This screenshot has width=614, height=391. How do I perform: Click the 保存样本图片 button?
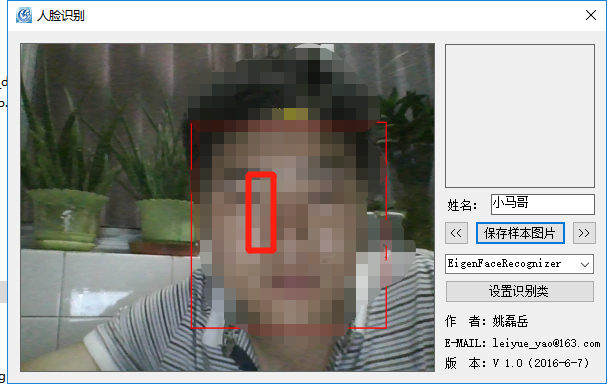point(520,233)
